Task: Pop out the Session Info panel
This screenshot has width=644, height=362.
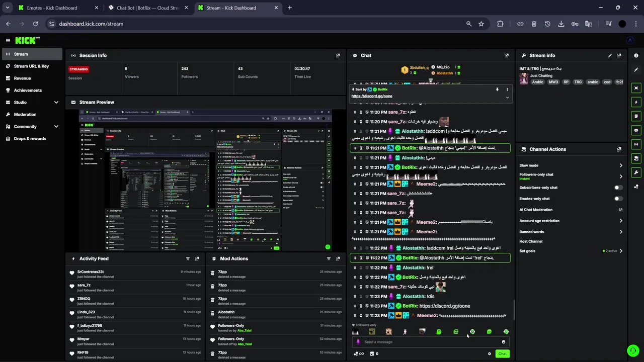Action: 338,55
